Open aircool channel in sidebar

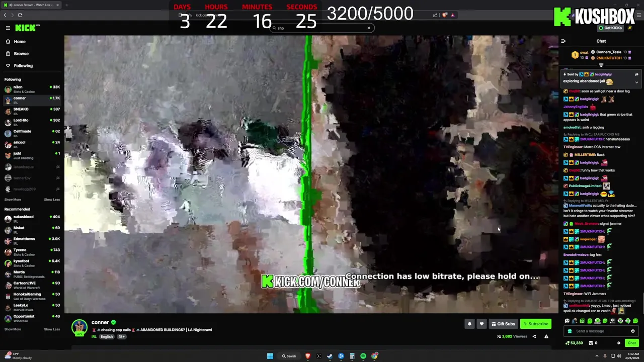pyautogui.click(x=31, y=144)
